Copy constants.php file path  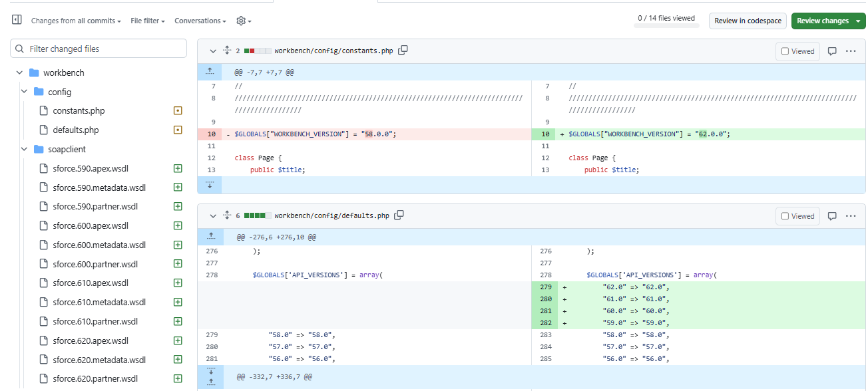[403, 51]
